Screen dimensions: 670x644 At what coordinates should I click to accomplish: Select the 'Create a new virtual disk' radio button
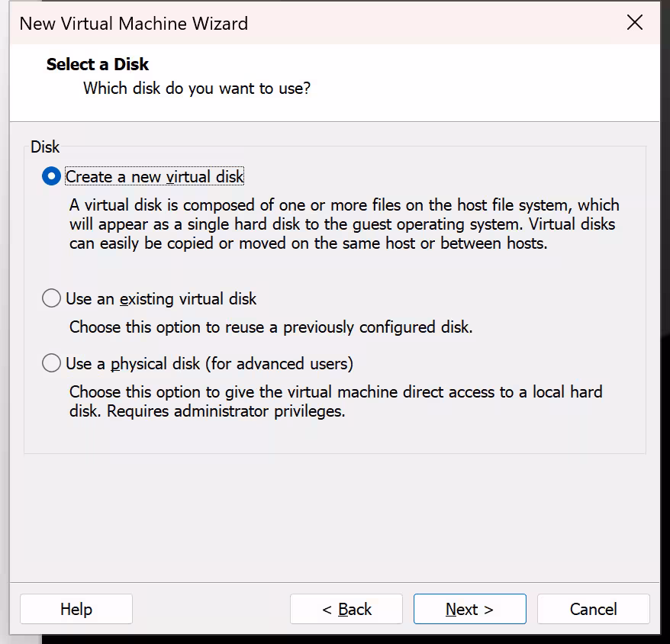coord(51,177)
